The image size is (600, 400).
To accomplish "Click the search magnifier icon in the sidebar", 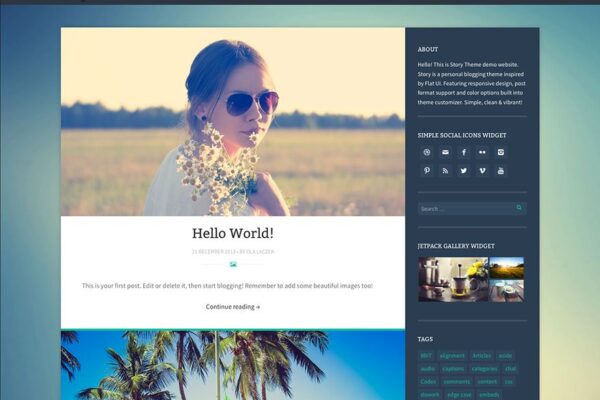I will 519,207.
